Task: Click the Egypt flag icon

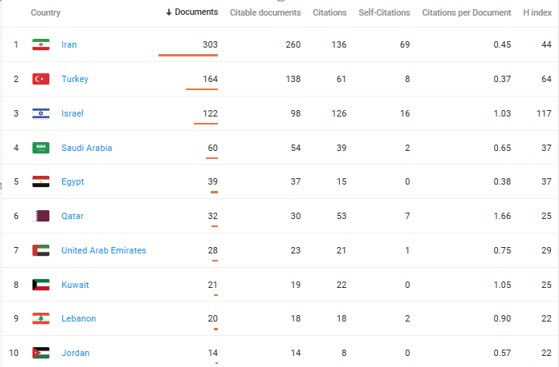Action: [x=41, y=182]
